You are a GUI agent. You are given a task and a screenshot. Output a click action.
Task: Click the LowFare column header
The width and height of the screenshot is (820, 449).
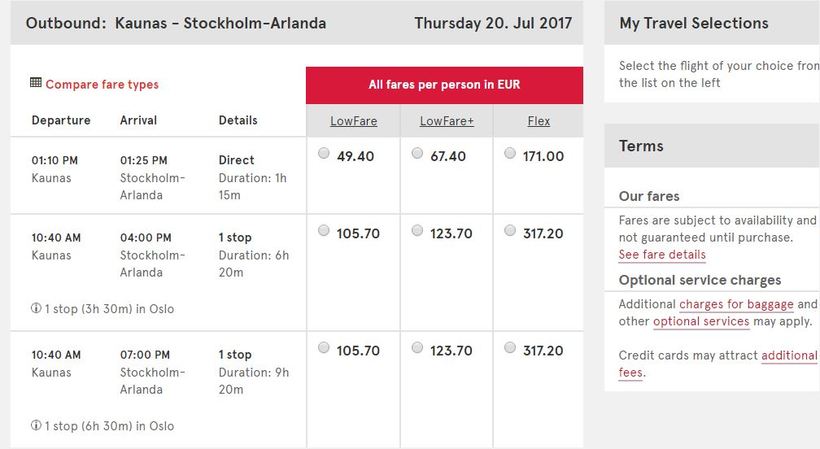[352, 122]
